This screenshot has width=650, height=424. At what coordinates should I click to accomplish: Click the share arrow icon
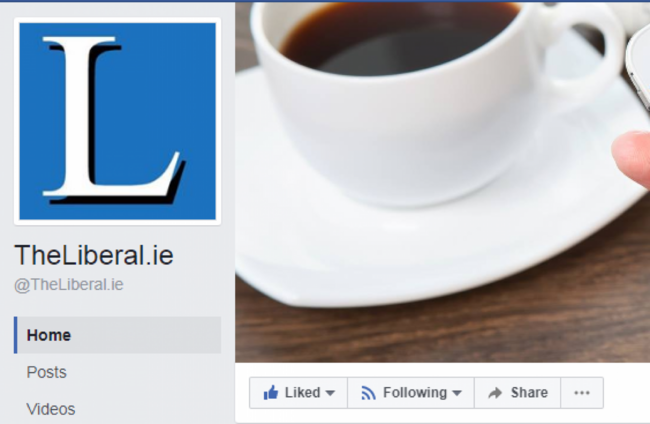(495, 393)
